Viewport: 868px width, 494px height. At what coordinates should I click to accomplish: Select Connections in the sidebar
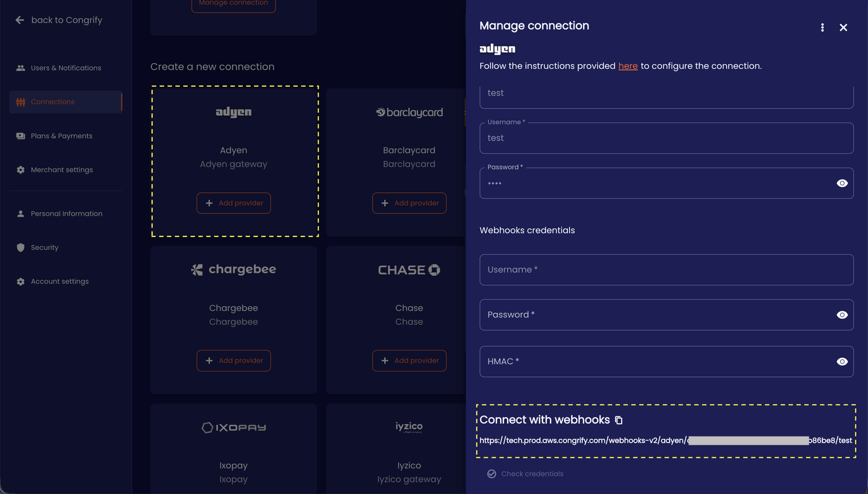point(66,102)
